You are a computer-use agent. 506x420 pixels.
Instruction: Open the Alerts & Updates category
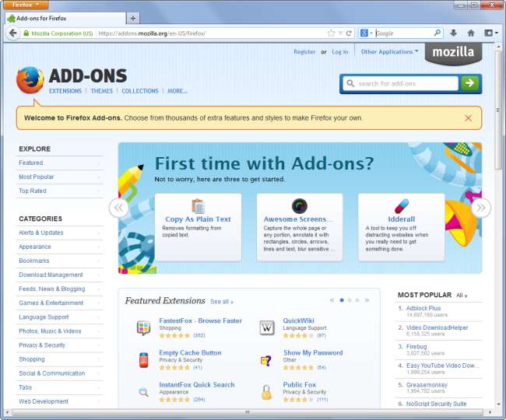click(x=41, y=233)
